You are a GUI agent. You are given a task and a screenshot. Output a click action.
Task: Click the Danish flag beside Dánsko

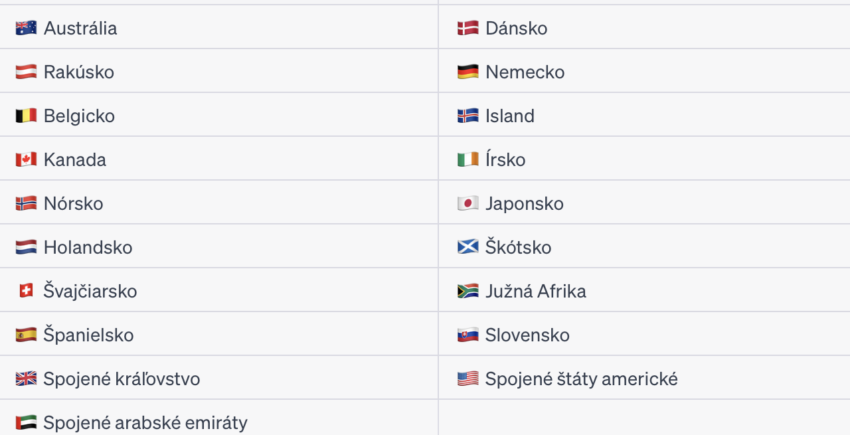coord(468,28)
